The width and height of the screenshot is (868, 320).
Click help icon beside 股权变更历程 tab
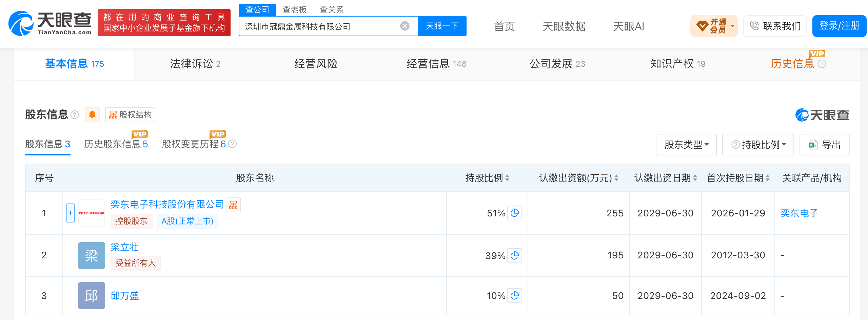pyautogui.click(x=232, y=144)
